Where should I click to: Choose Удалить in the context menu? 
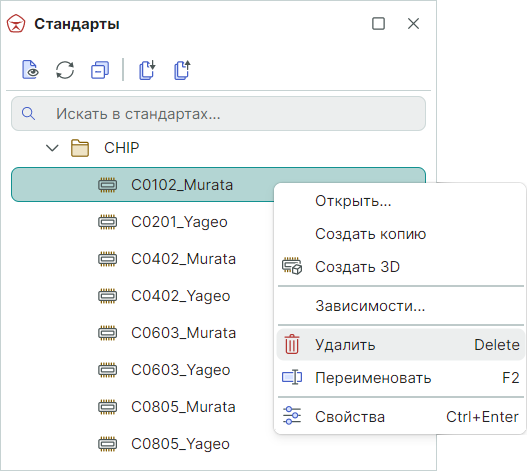(400, 345)
